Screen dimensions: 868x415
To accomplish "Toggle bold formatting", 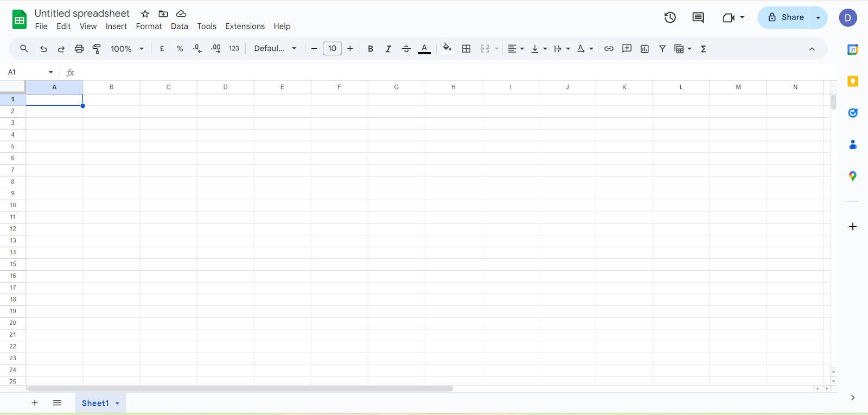I will point(371,49).
